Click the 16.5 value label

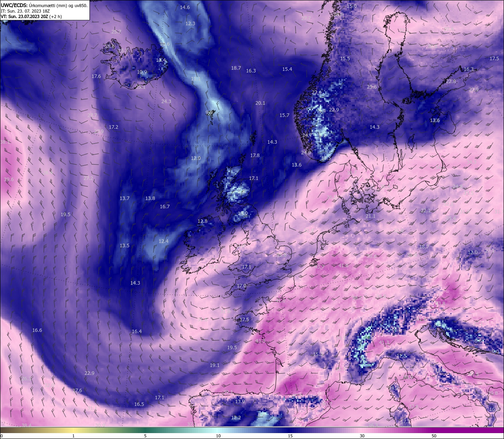139,404
